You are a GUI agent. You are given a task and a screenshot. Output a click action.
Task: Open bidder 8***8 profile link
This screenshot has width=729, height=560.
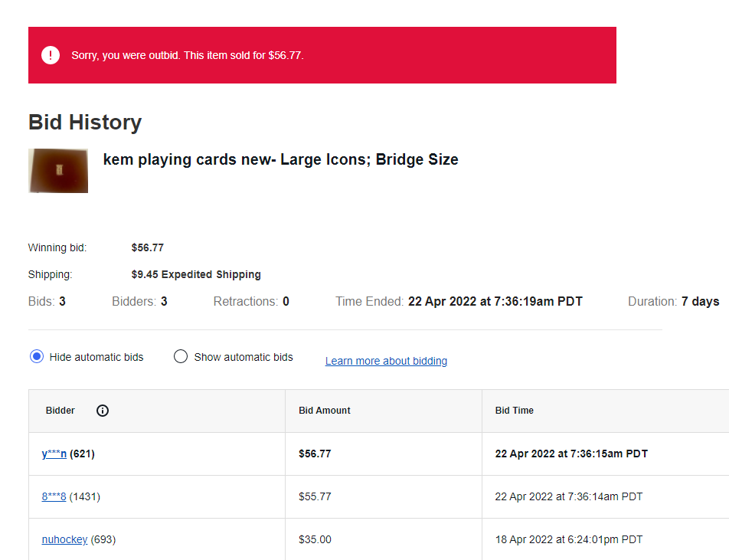coord(54,496)
